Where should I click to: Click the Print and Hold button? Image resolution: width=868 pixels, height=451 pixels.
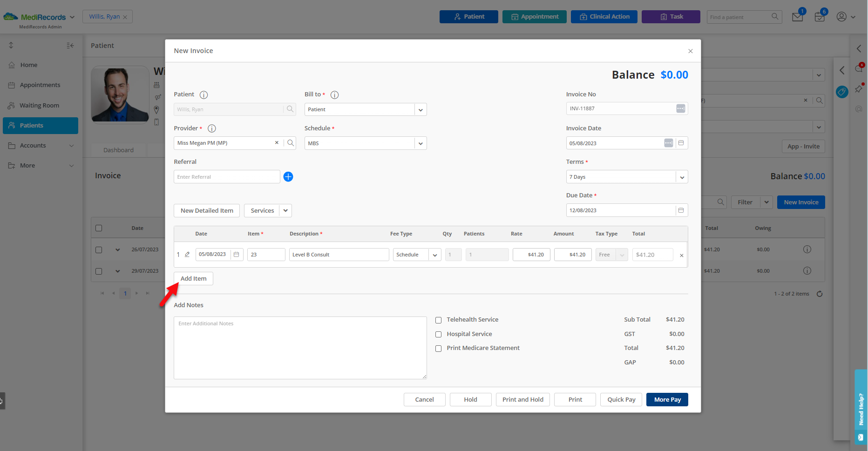point(523,399)
